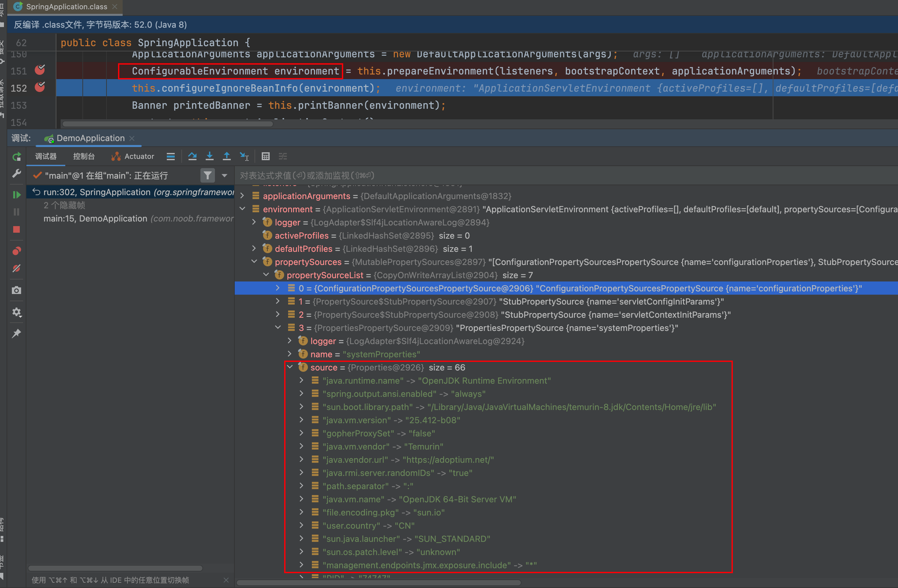Dismiss the IDE switch-frames hint

tap(226, 580)
